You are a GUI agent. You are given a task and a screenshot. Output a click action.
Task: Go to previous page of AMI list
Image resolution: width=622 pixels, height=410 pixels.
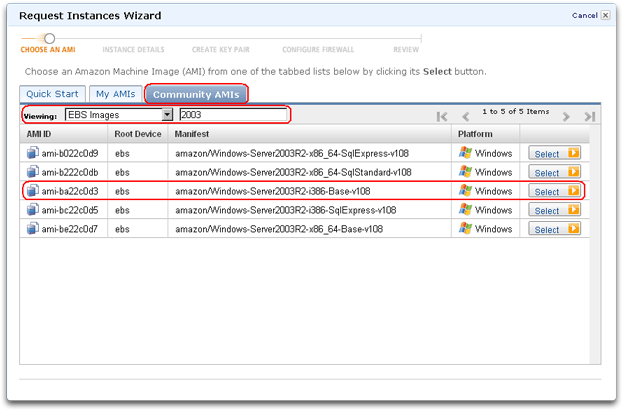(x=466, y=117)
